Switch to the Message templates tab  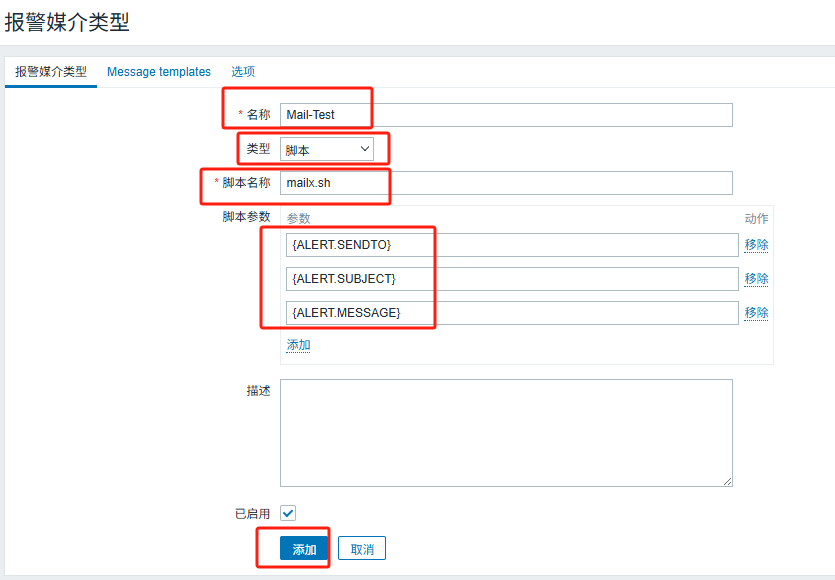point(159,71)
